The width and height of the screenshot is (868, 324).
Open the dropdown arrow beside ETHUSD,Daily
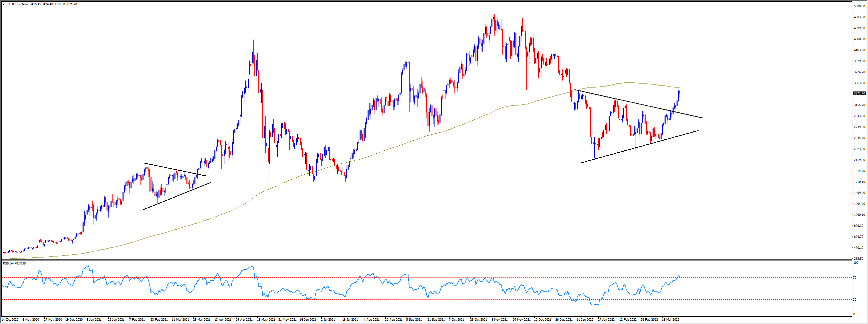4,4
